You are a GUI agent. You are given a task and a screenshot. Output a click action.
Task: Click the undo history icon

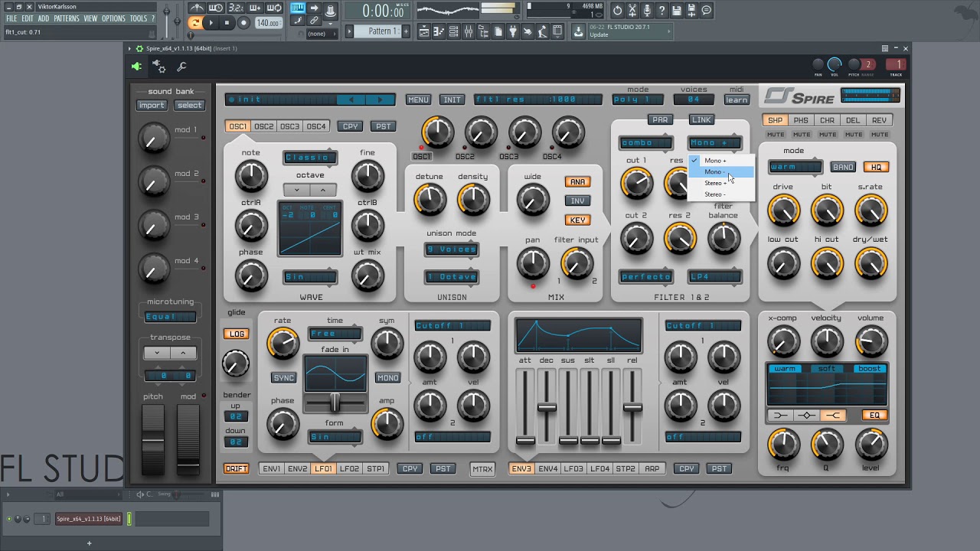[x=618, y=10]
